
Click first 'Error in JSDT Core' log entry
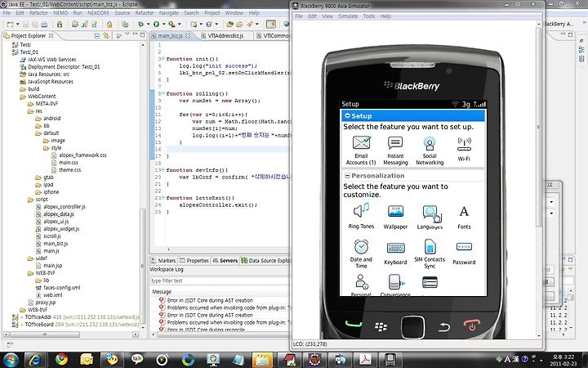click(210, 300)
